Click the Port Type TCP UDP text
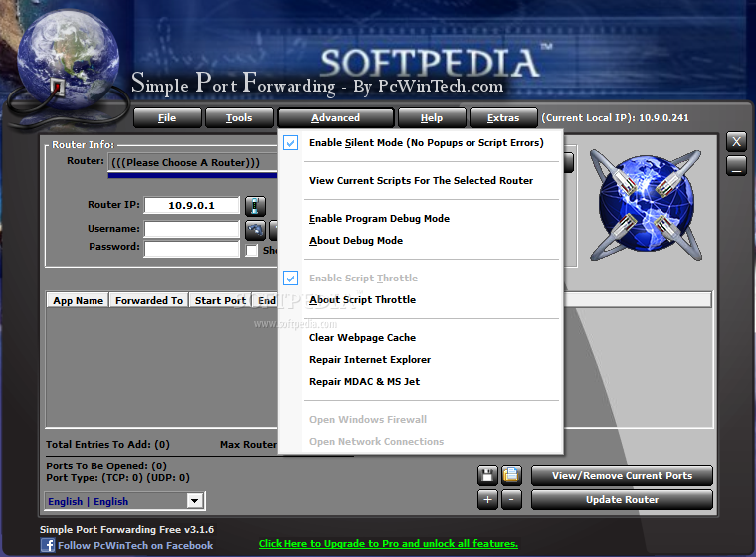756x557 pixels. click(117, 478)
